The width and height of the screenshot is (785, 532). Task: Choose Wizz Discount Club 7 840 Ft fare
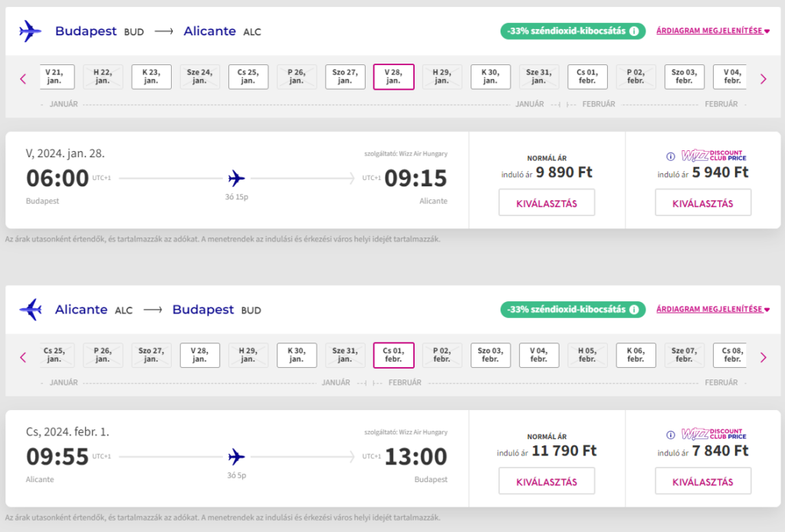(x=702, y=481)
